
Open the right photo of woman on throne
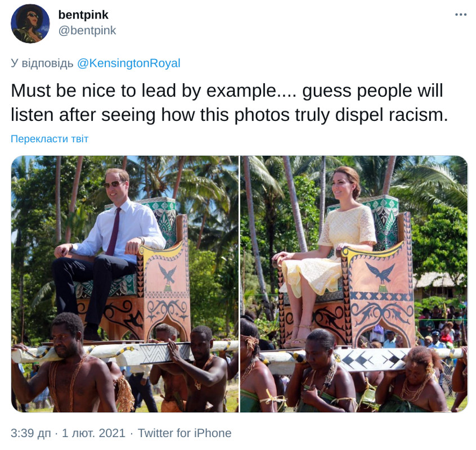tap(354, 283)
